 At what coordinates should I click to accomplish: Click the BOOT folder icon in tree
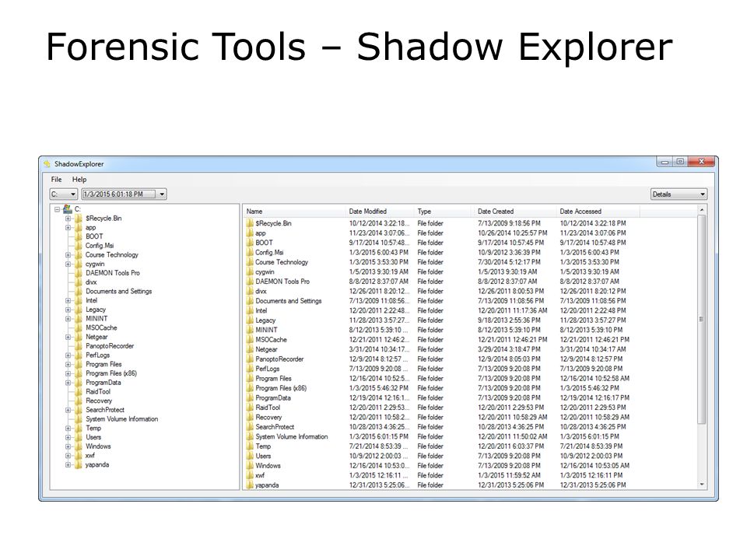[x=78, y=236]
